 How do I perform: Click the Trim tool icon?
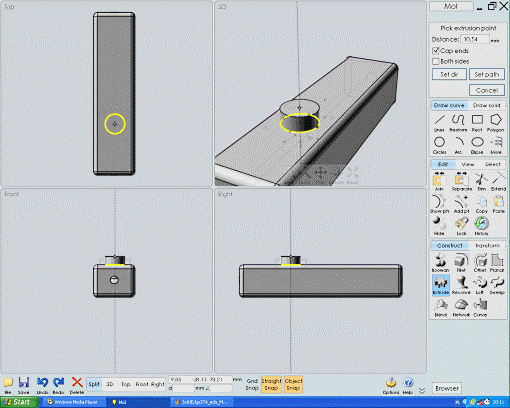pyautogui.click(x=481, y=182)
